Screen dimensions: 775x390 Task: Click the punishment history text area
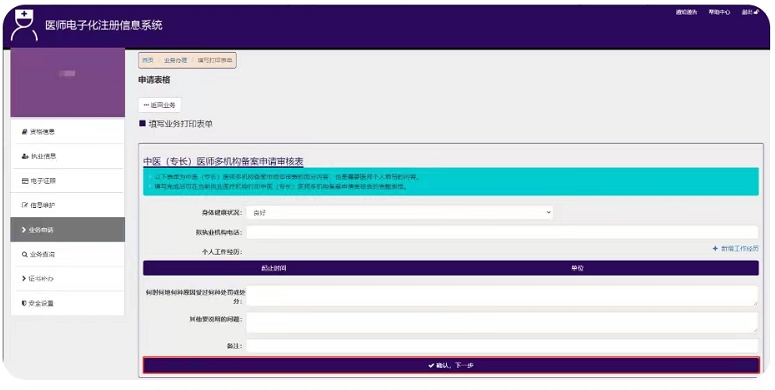coord(502,296)
